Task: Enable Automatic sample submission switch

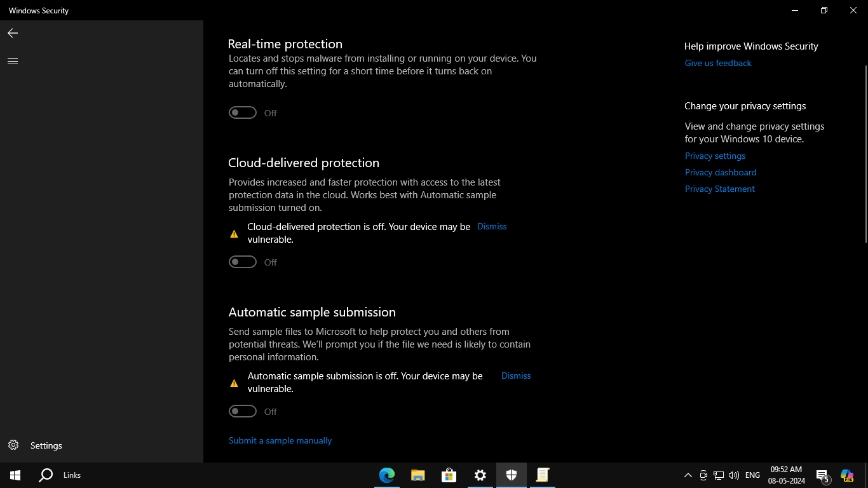Action: point(243,411)
